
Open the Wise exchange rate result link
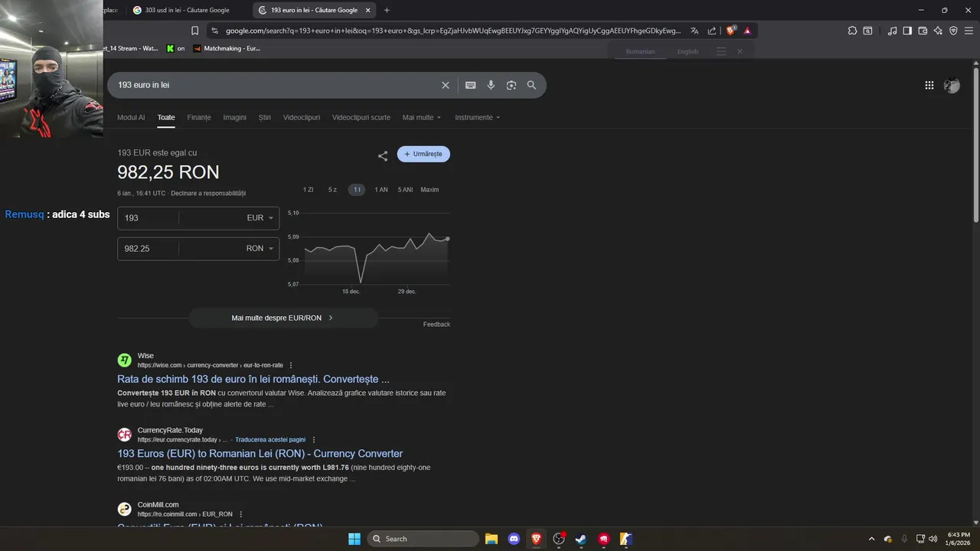click(253, 379)
